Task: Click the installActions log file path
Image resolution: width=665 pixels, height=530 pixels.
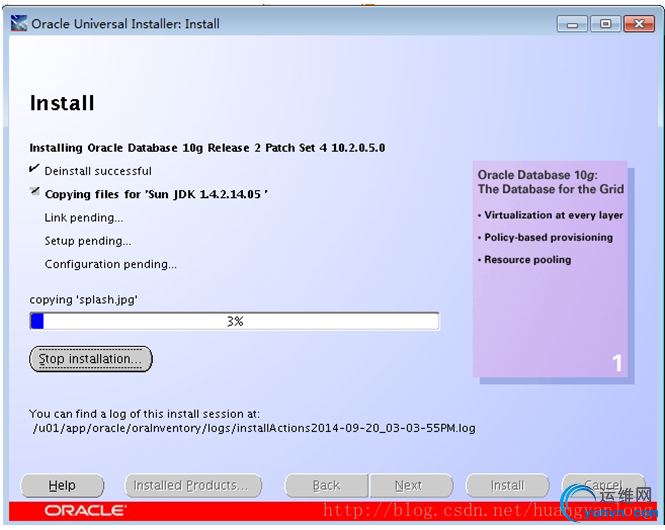Action: point(254,428)
